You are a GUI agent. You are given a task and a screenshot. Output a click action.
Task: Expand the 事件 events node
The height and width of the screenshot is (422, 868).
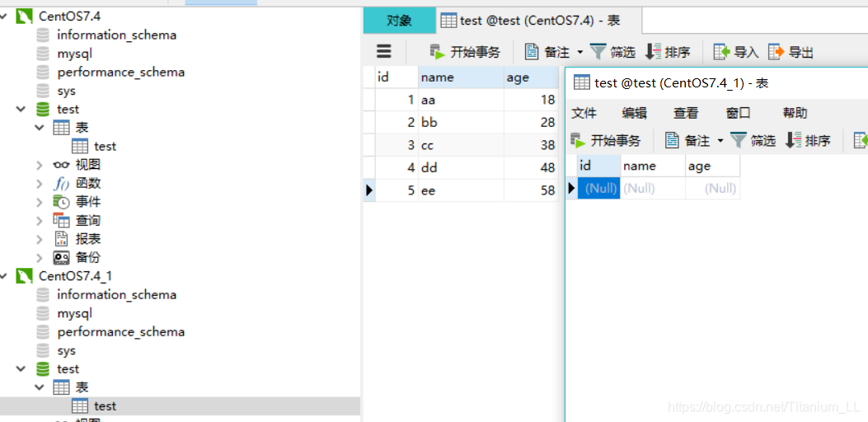40,202
